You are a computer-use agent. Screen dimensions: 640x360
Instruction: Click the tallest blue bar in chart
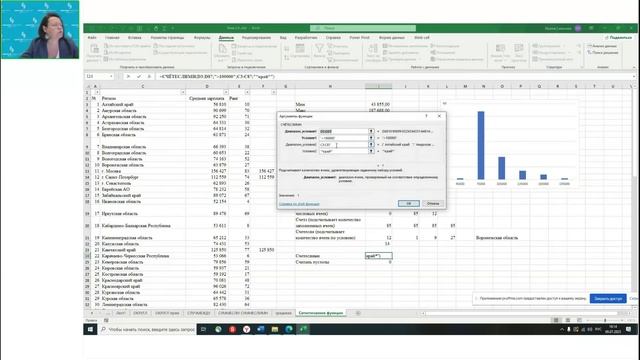coord(481,145)
